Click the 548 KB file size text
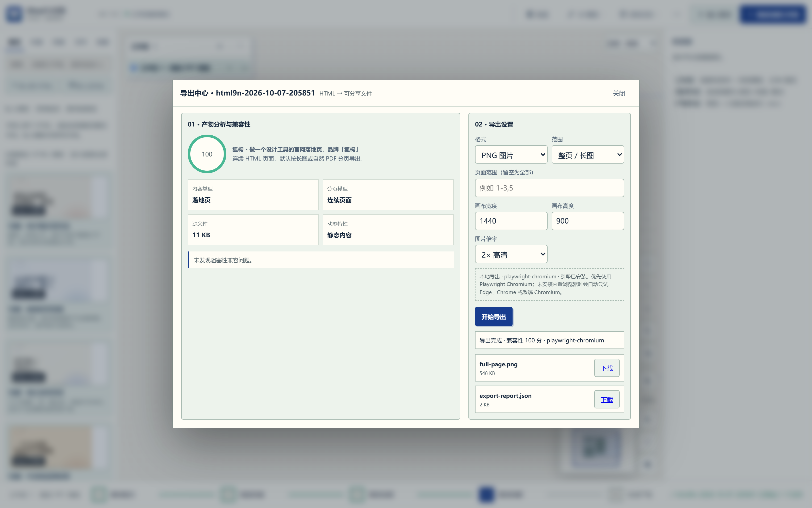The image size is (812, 508). (x=487, y=373)
